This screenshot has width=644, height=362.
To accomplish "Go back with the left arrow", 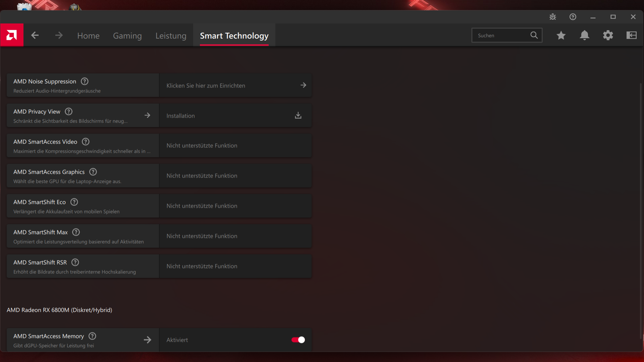I will click(x=35, y=35).
